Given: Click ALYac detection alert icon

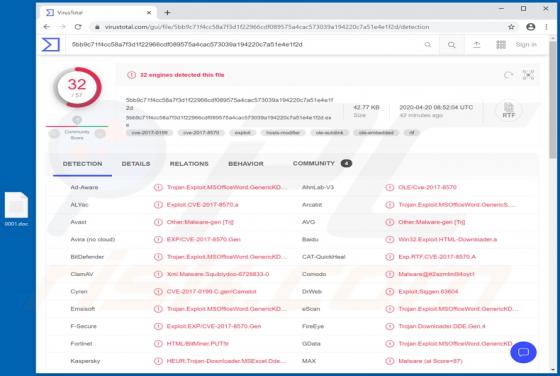Looking at the screenshot, I should click(158, 205).
